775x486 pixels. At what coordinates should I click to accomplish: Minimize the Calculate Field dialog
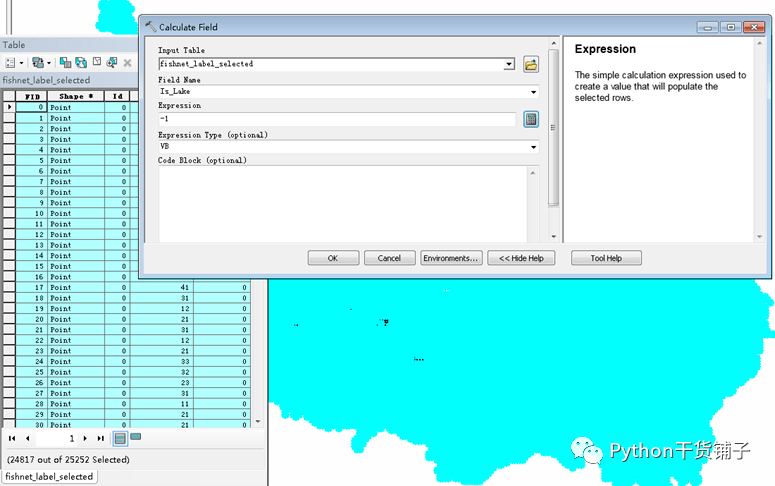point(707,27)
